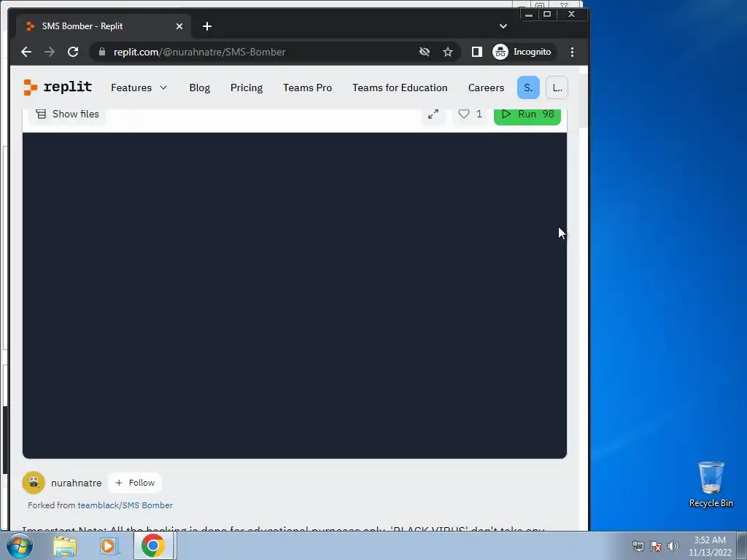
Task: Open Windows Media Player from taskbar
Action: click(x=109, y=546)
